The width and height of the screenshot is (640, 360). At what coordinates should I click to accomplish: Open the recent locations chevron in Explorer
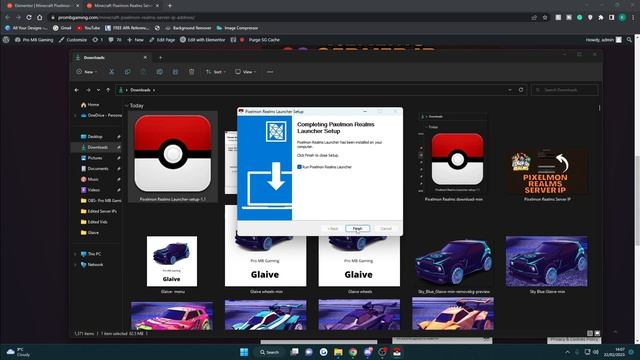pyautogui.click(x=98, y=90)
